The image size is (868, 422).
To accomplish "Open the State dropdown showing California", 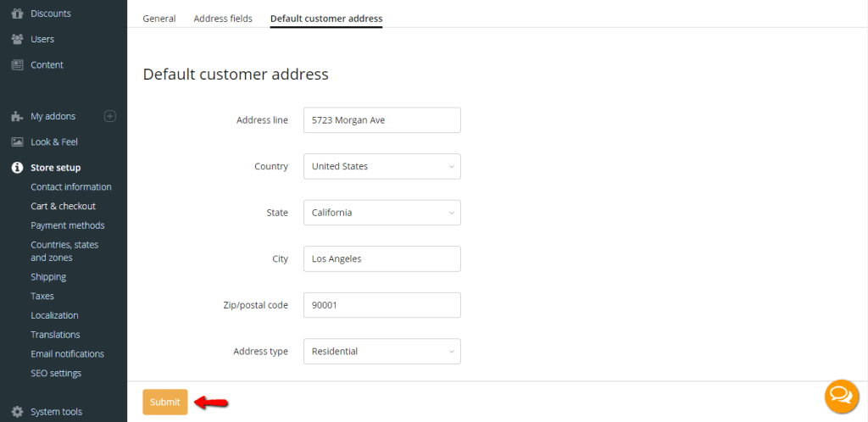I will coord(382,213).
